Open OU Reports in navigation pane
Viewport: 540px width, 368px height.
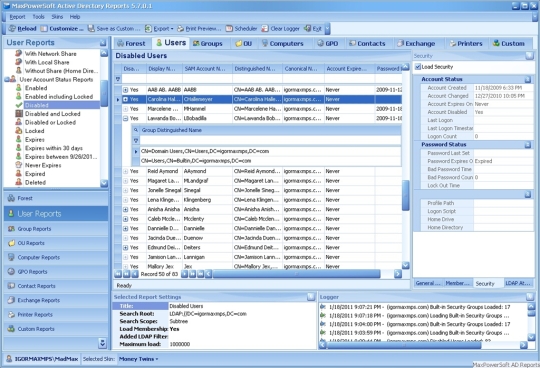coord(56,243)
